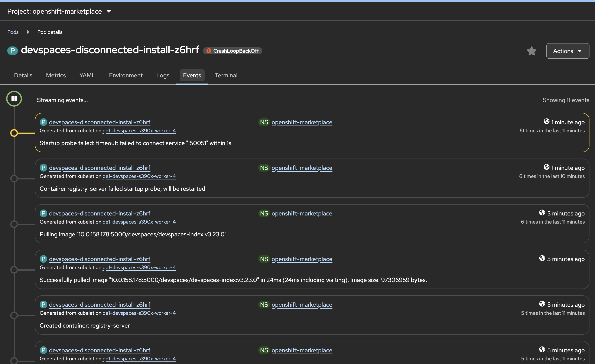Click the CrashLoopBackOff status warning icon
Screen dimensions: 595x364
click(209, 51)
